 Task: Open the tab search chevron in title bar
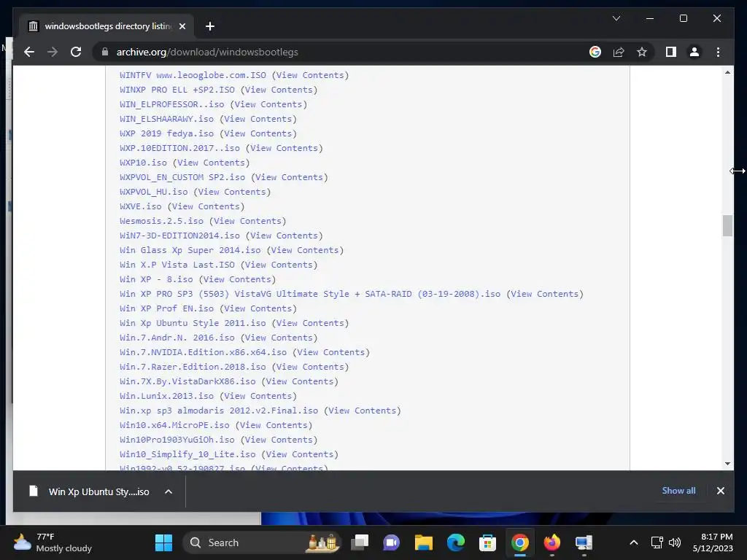(x=616, y=18)
